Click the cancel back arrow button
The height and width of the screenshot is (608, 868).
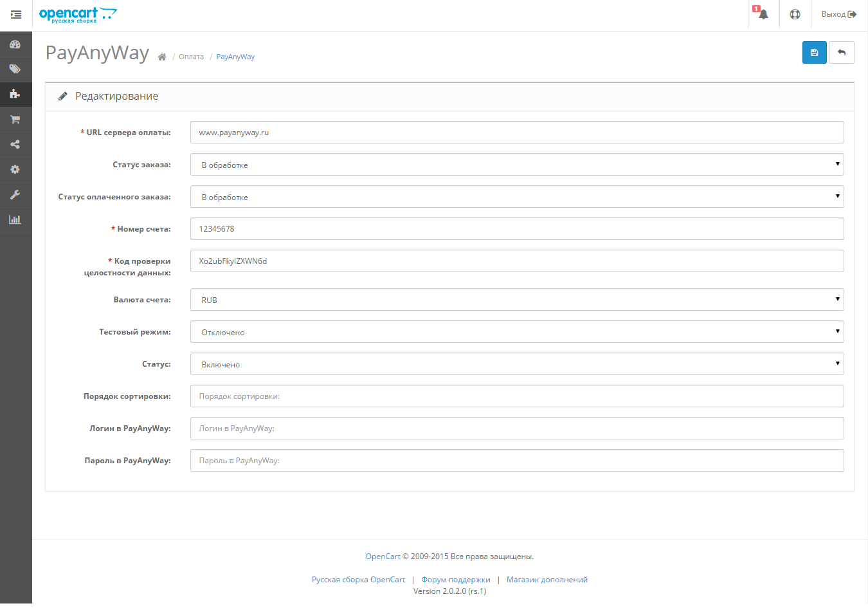tap(842, 53)
